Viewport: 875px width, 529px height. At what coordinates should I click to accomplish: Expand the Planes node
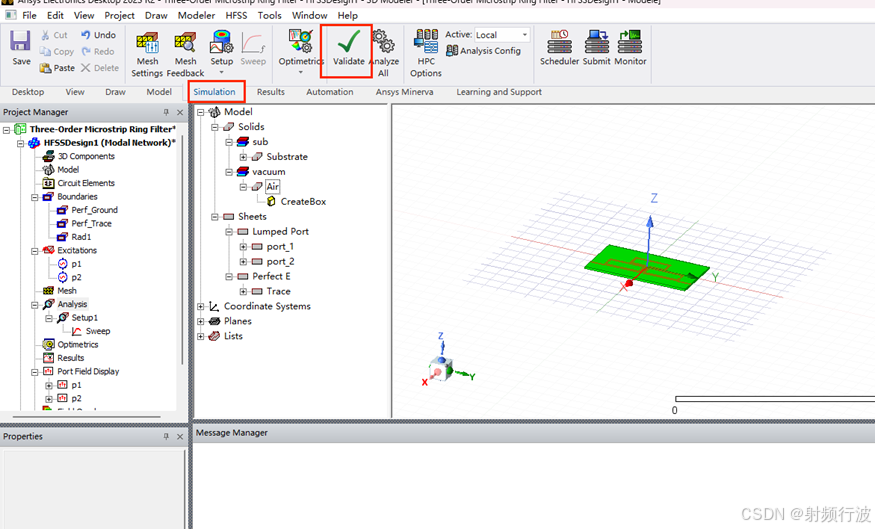(201, 321)
